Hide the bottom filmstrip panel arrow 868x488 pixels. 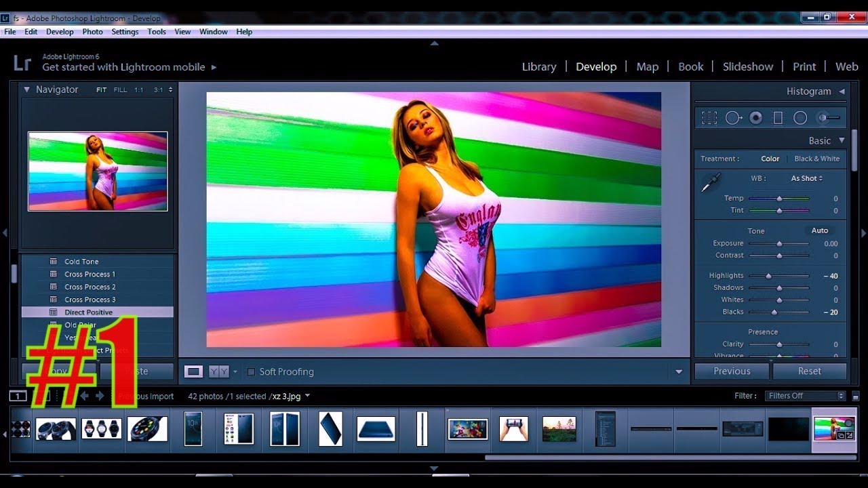coord(434,468)
